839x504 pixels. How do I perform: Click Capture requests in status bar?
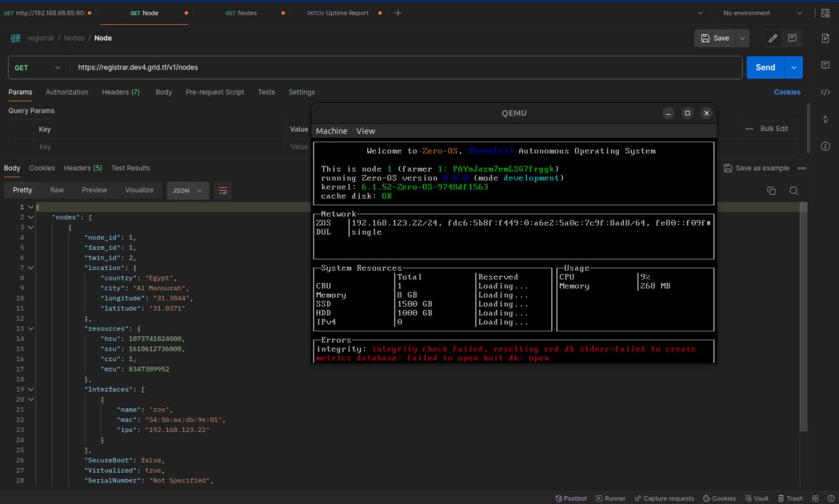click(x=664, y=498)
